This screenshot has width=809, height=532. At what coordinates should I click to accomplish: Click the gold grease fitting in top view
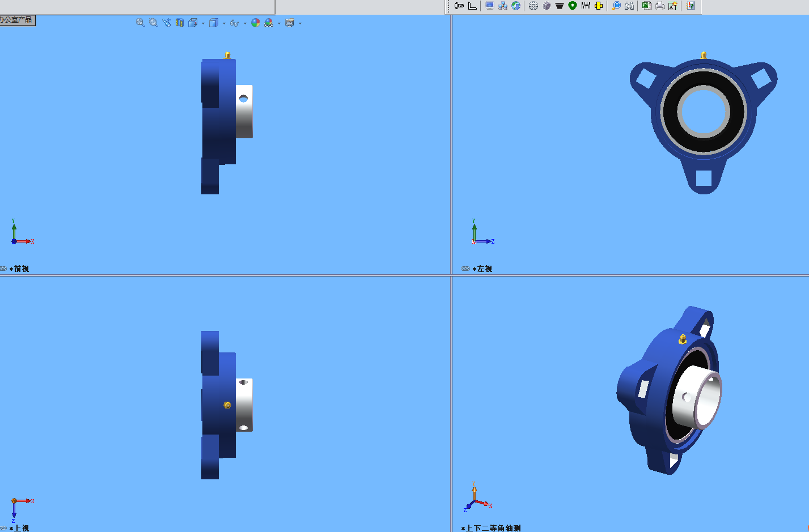click(227, 405)
